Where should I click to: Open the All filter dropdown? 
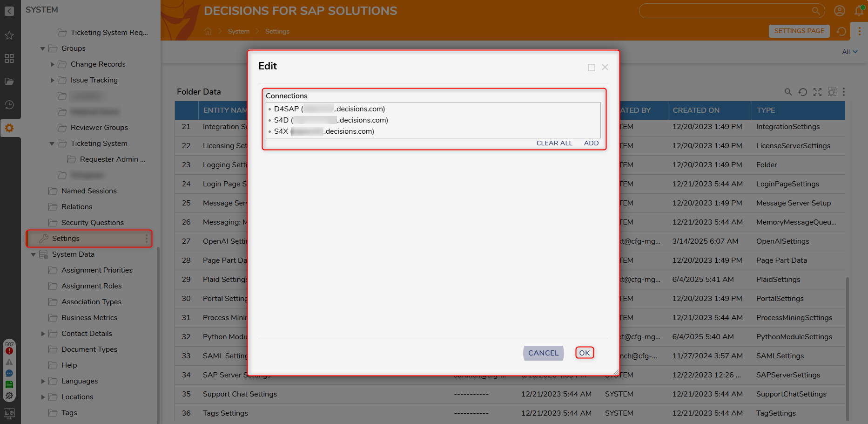850,52
